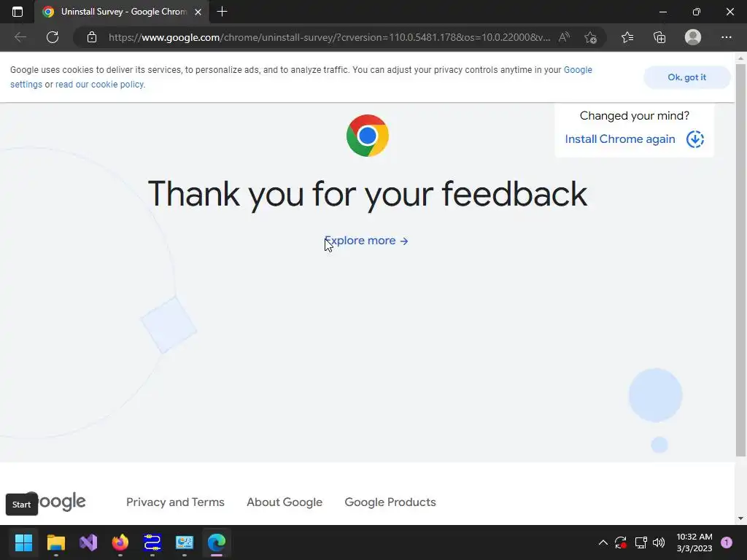This screenshot has height=560, width=747.
Task: Open read our cookie policy link
Action: pyautogui.click(x=100, y=85)
